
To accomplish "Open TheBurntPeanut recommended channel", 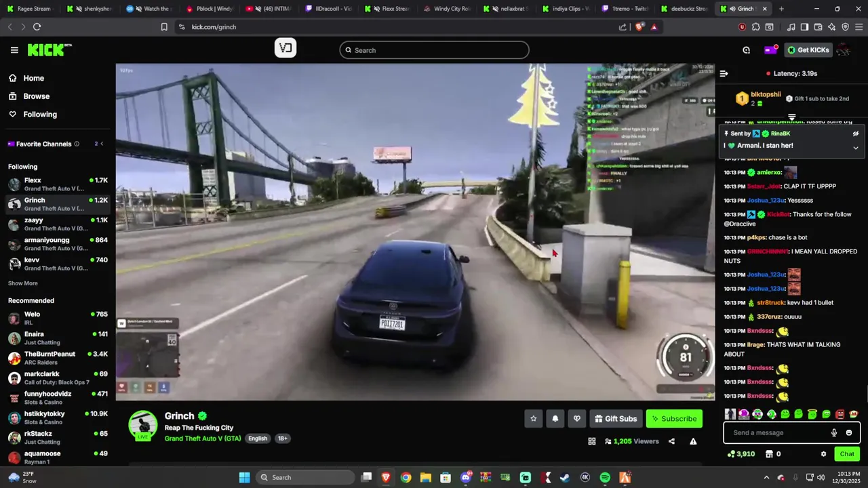I will pos(58,358).
